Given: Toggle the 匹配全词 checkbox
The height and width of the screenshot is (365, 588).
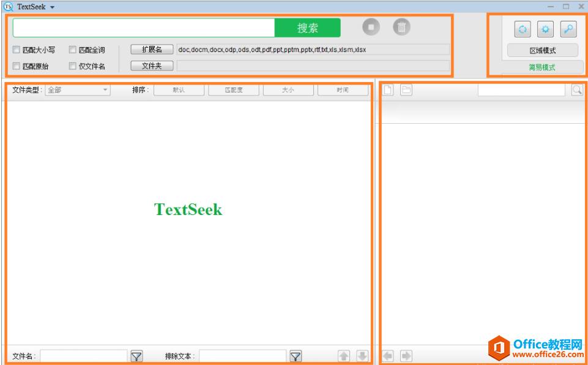Looking at the screenshot, I should click(x=73, y=50).
